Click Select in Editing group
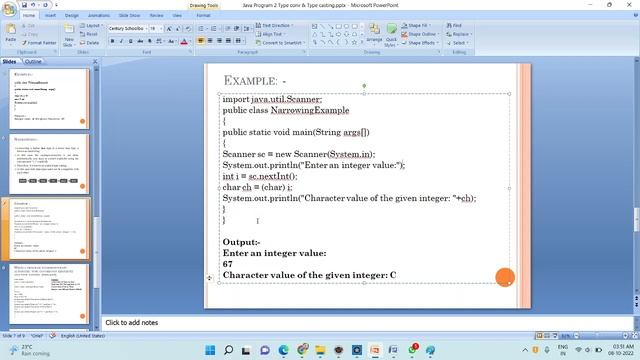 [458, 42]
